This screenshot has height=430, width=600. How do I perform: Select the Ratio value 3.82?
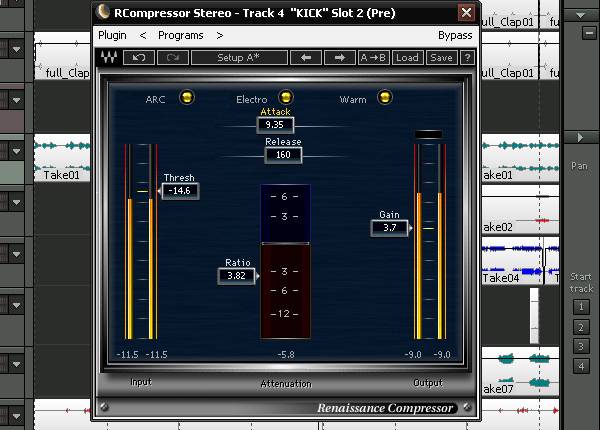click(236, 276)
